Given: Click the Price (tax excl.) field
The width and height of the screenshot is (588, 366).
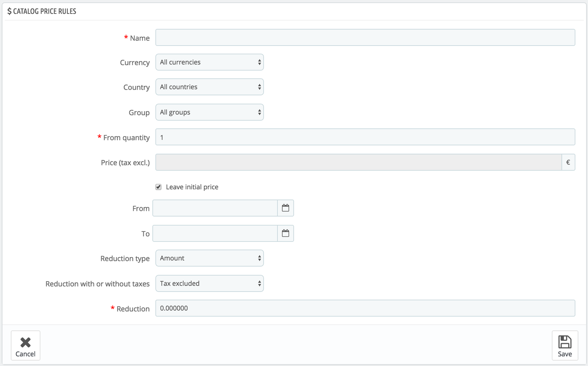Looking at the screenshot, I should (358, 162).
